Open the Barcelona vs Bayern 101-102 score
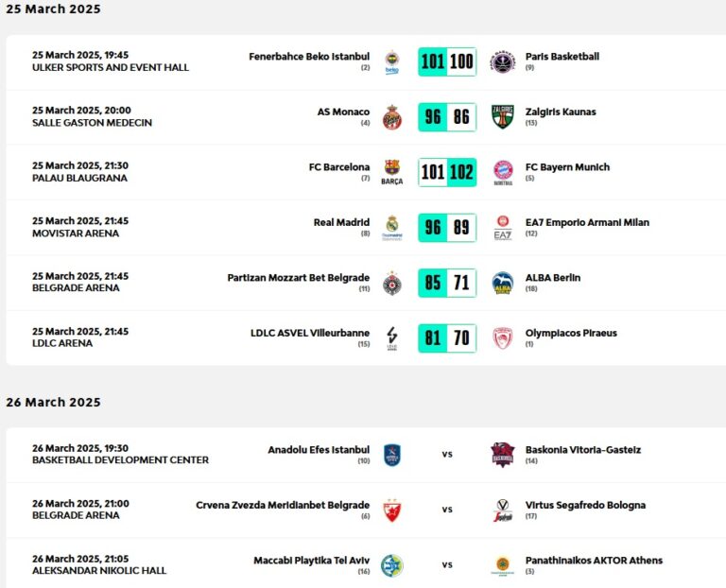726x588 pixels. click(447, 172)
